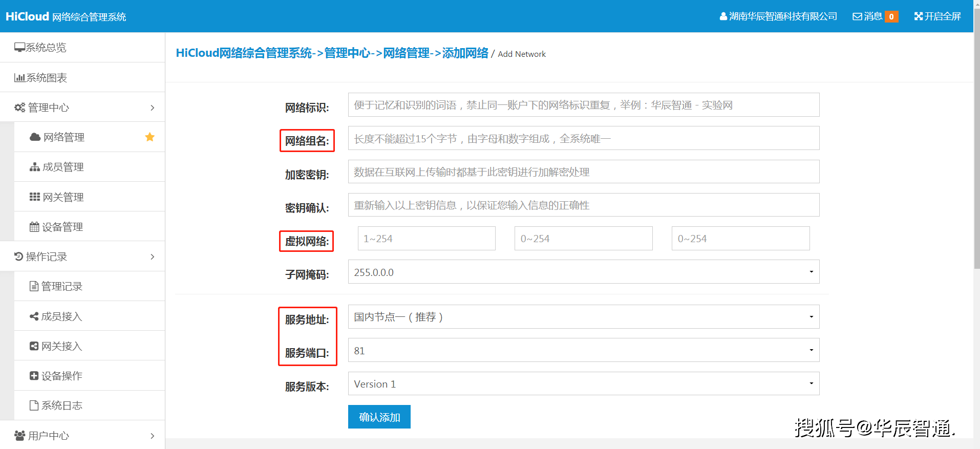980x449 pixels.
Task: Click the sitemap icon beside 成员管理
Action: 35,167
